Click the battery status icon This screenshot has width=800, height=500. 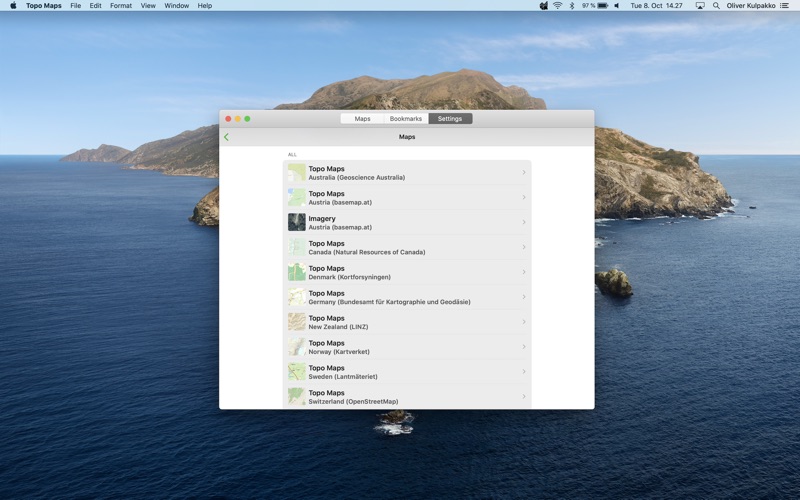603,6
